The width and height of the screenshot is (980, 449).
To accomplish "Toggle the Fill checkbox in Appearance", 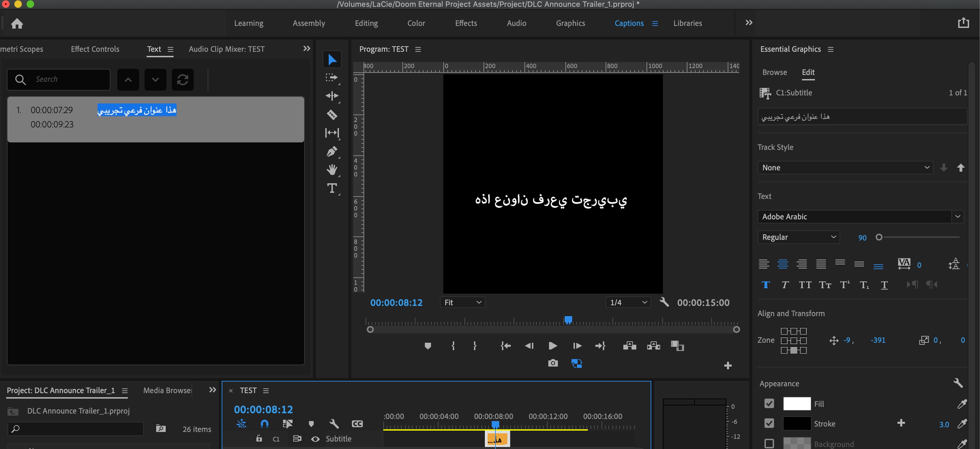I will (x=769, y=404).
